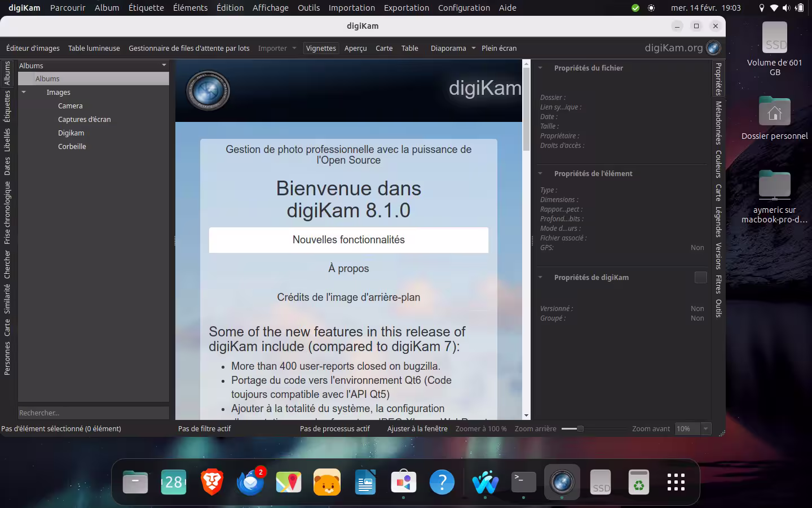Click the sound volume tray icon
Viewport: 812px width, 508px height.
[x=787, y=8]
